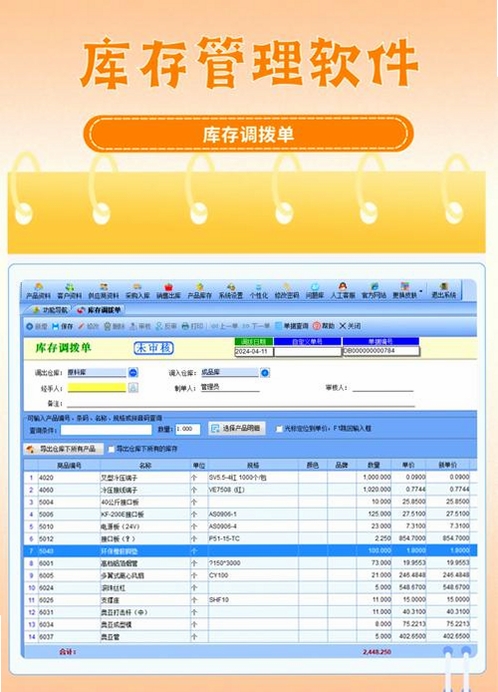Open 客户资料 toolbar icon
Image resolution: width=498 pixels, height=692 pixels.
69,291
